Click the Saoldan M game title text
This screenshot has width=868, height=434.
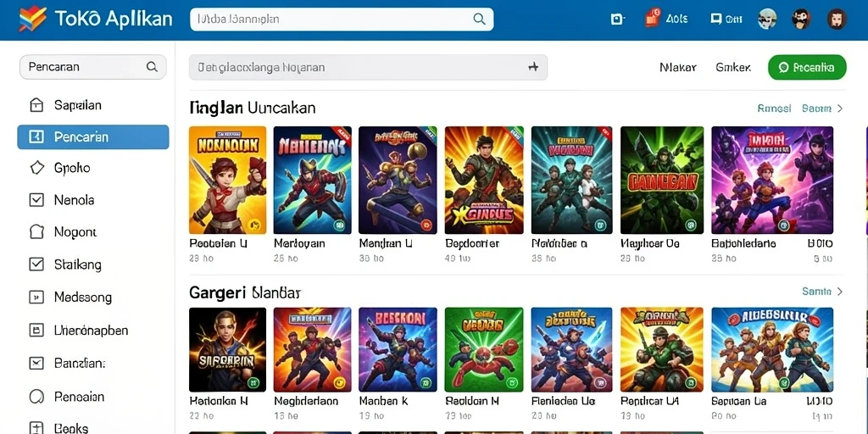point(472,401)
